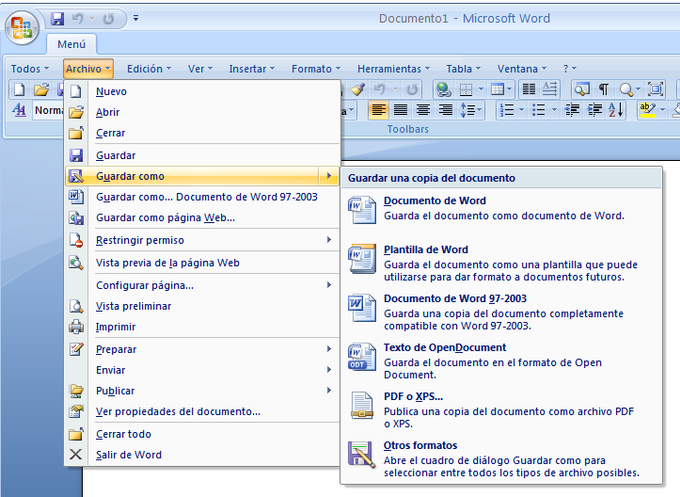Click the Borders grid icon
The width and height of the screenshot is (680, 497).
click(466, 90)
